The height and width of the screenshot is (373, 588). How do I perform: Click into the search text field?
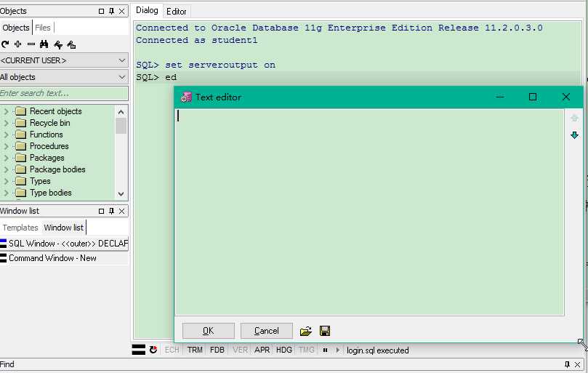click(64, 93)
